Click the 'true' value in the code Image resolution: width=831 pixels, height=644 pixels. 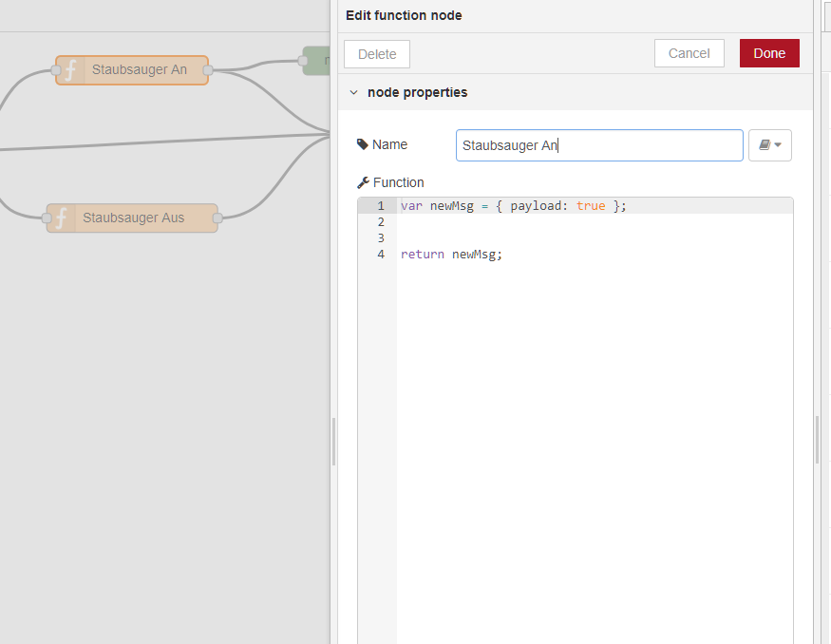point(591,206)
